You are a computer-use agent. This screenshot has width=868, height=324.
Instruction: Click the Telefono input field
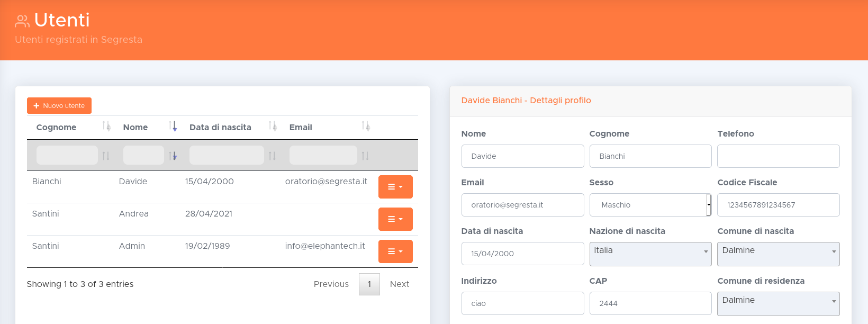[x=778, y=156]
